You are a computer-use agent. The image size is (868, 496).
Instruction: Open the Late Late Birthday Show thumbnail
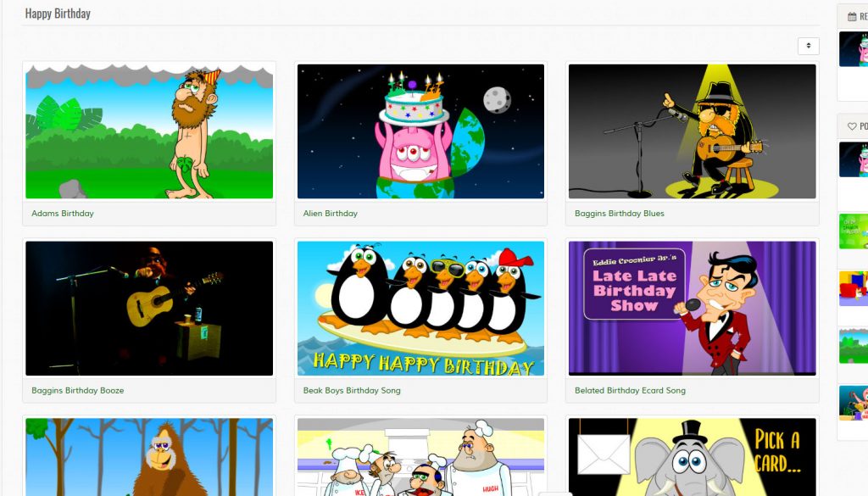(692, 309)
